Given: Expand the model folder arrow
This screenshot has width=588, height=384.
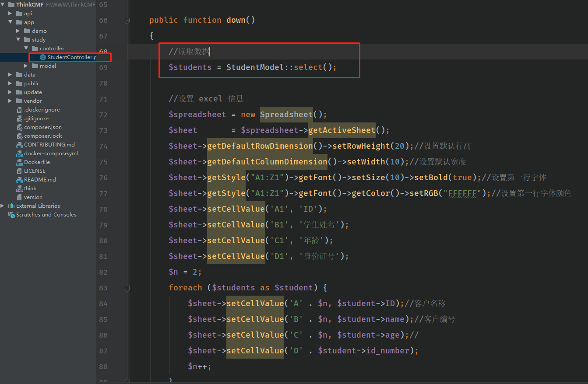Looking at the screenshot, I should pyautogui.click(x=26, y=66).
